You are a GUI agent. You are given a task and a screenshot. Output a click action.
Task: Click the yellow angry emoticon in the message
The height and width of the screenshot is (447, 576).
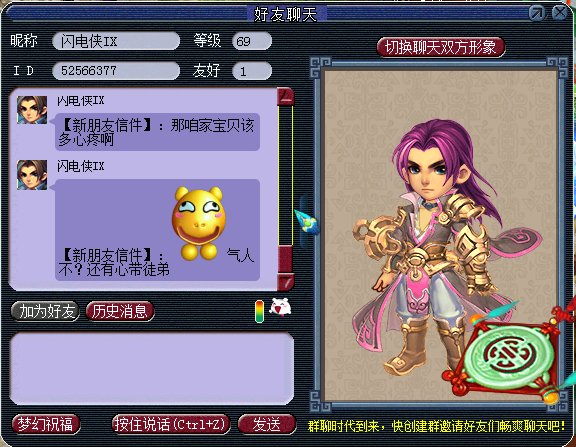pos(199,224)
